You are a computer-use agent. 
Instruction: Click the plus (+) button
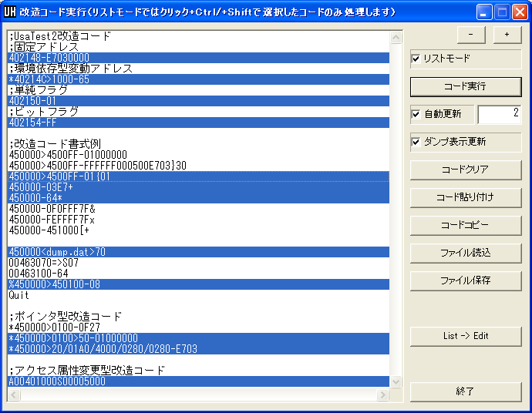tap(507, 35)
